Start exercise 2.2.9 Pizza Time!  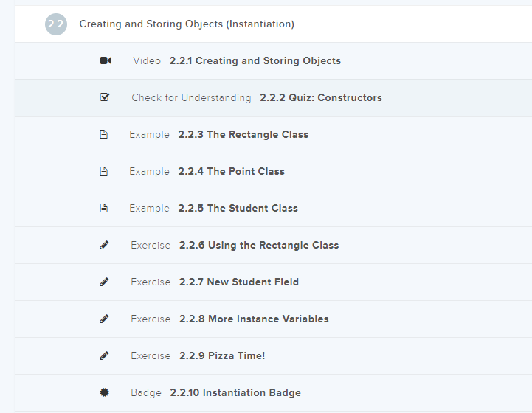pyautogui.click(x=221, y=355)
